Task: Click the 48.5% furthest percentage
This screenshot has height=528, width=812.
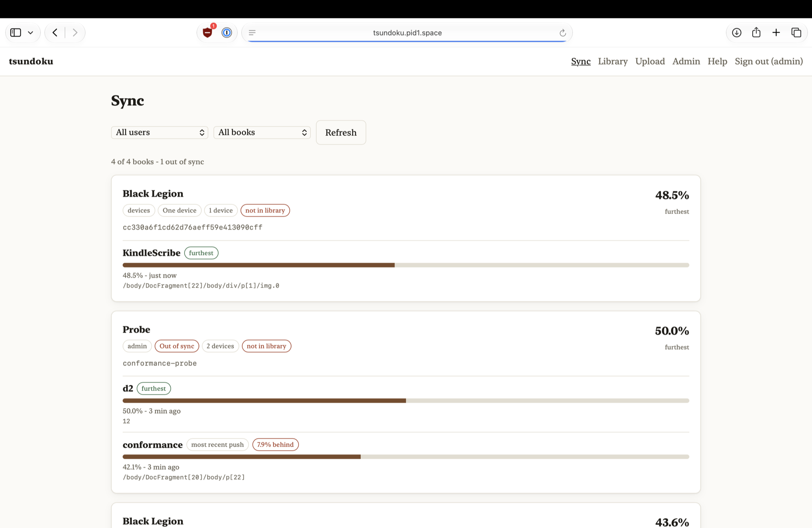Action: point(672,195)
